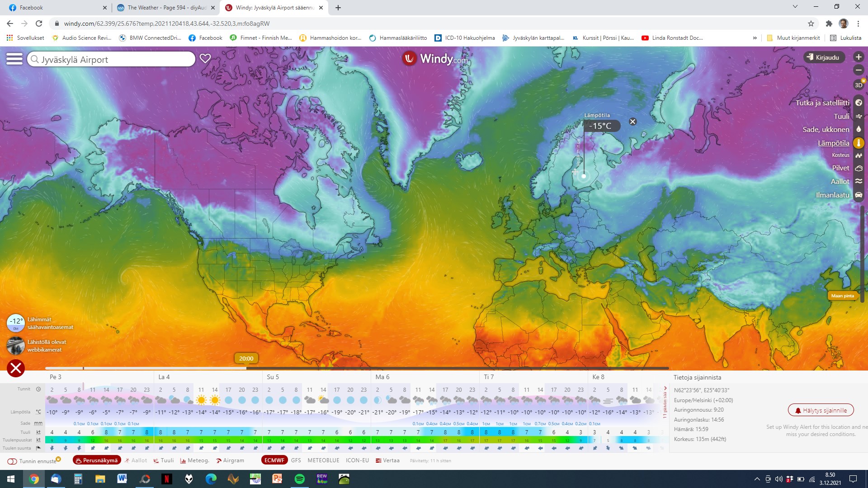The image size is (868, 488).
Task: Open Fimnet bookmark
Action: tap(261, 38)
